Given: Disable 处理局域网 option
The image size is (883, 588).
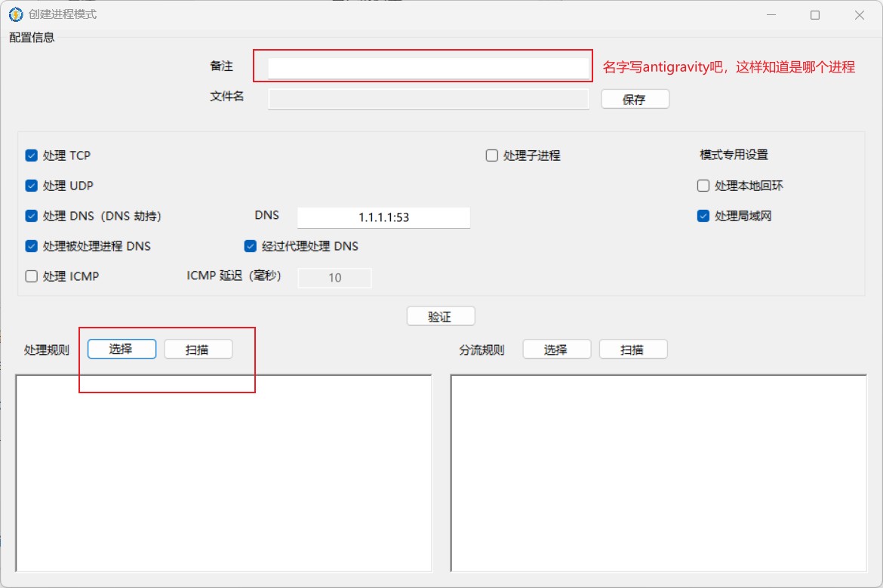Looking at the screenshot, I should 703,216.
